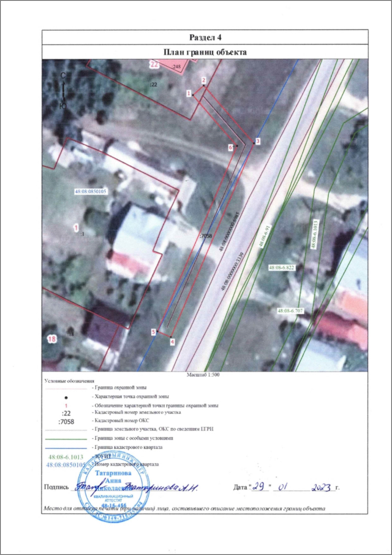Click zone label 48:08-6.822
This screenshot has height=555, width=392.
[x=282, y=268]
